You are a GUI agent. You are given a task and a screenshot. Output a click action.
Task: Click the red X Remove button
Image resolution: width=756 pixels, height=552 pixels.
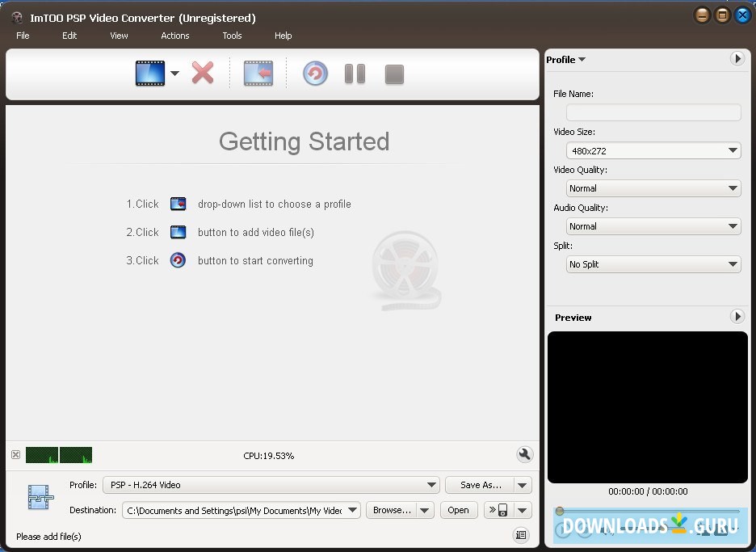coord(203,74)
